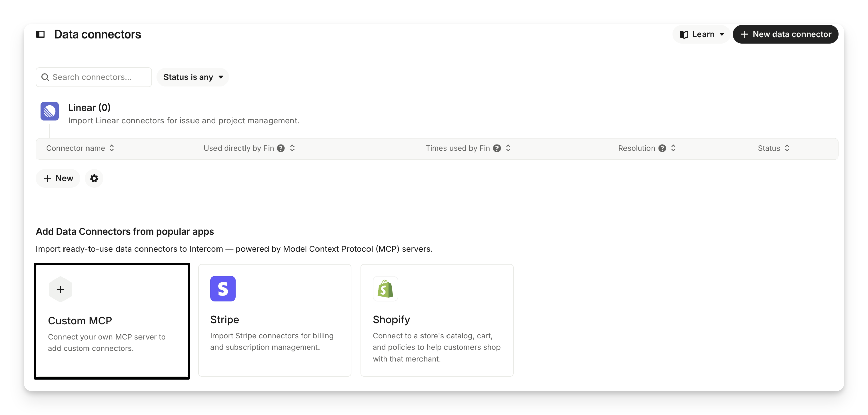
Task: Click the Custom MCP plus hexagon icon
Action: tap(60, 289)
